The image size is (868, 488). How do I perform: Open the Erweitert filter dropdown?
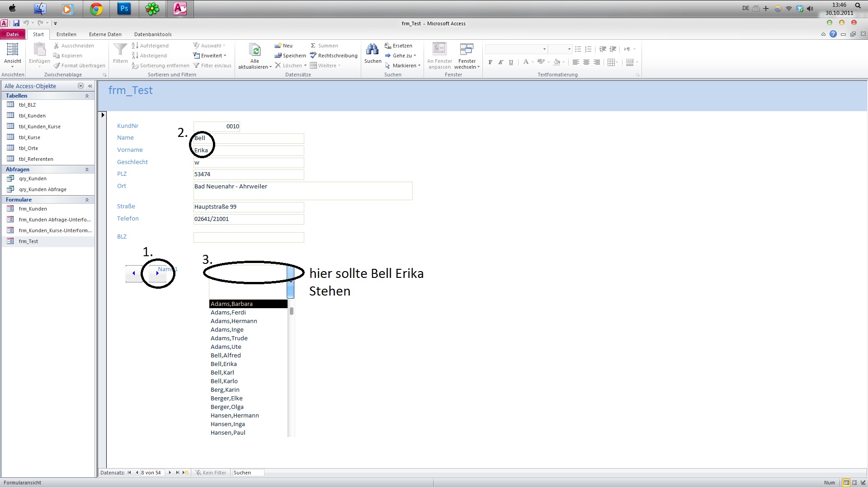210,56
